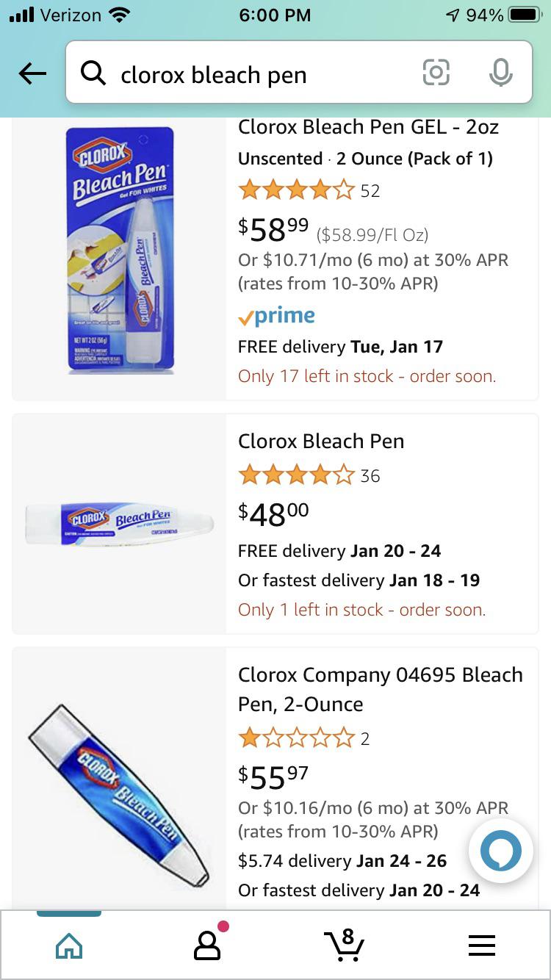View the second Clorox Bleach Pen product image
Image resolution: width=551 pixels, height=980 pixels.
[118, 524]
